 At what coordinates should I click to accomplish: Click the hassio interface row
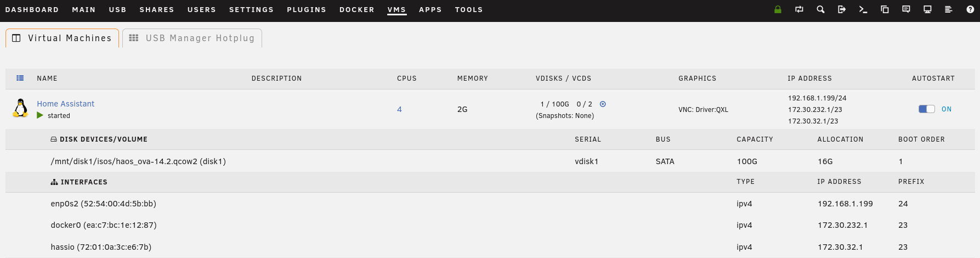pos(490,247)
